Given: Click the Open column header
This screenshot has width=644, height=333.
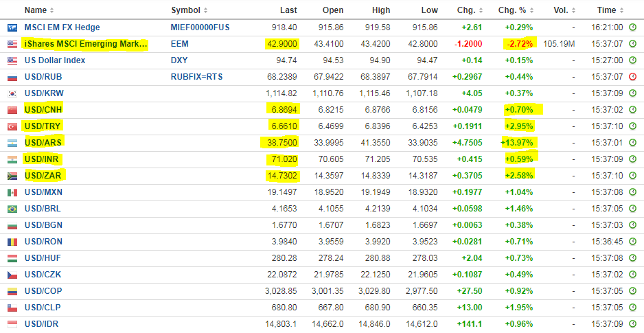Looking at the screenshot, I should click(333, 10).
